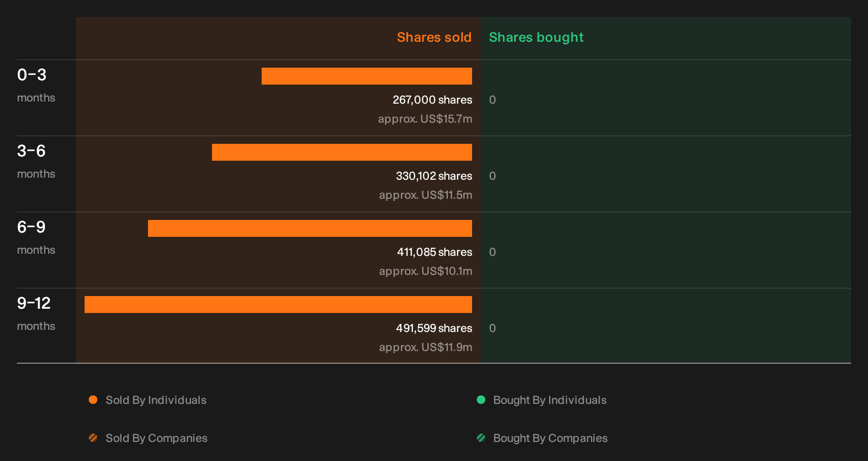This screenshot has width=868, height=461.
Task: Click the Bought By Individuals green legend dot
Action: pyautogui.click(x=481, y=400)
